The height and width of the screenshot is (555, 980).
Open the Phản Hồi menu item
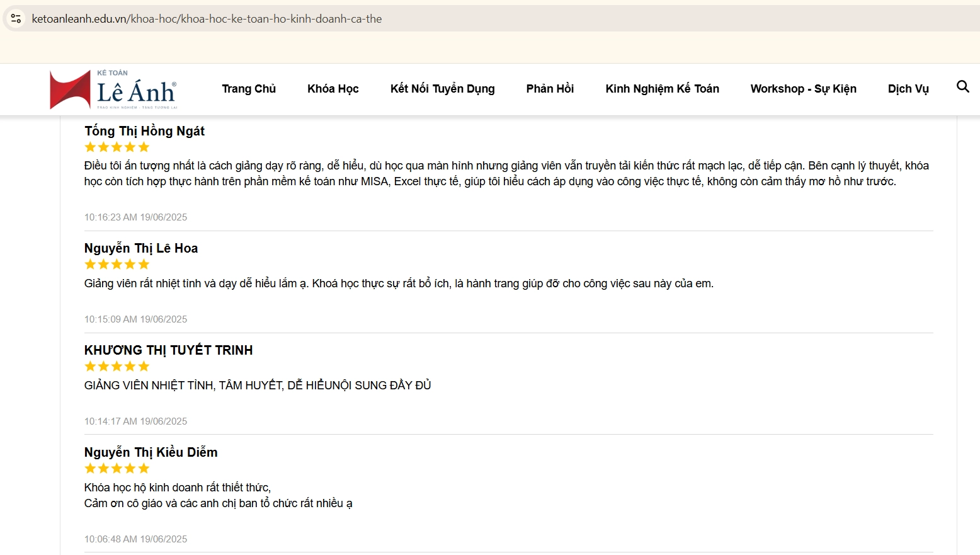point(550,89)
